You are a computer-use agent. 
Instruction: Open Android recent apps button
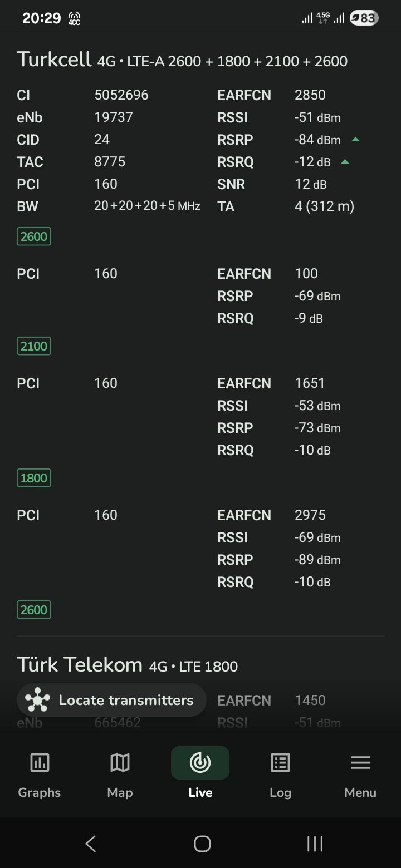click(315, 844)
